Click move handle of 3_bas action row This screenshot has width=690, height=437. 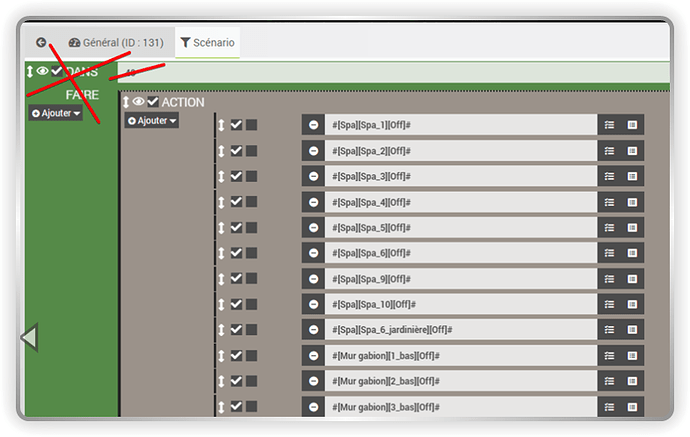[x=221, y=407]
